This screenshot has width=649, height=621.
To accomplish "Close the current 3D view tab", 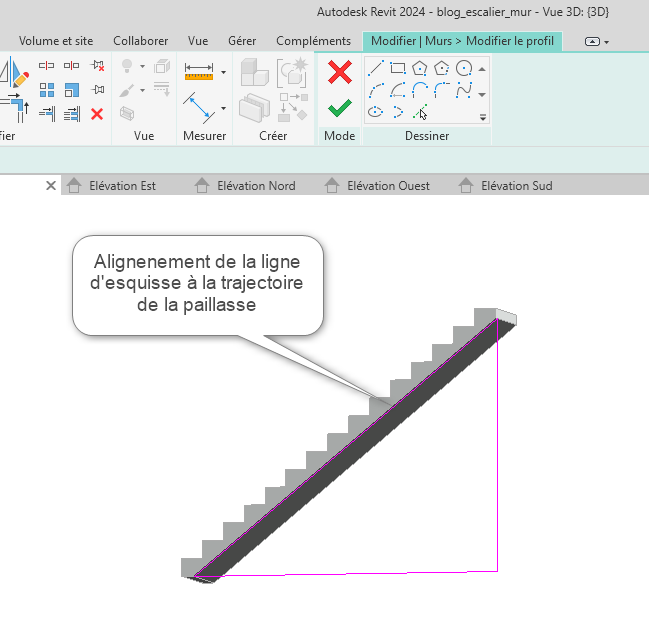I will click(51, 185).
